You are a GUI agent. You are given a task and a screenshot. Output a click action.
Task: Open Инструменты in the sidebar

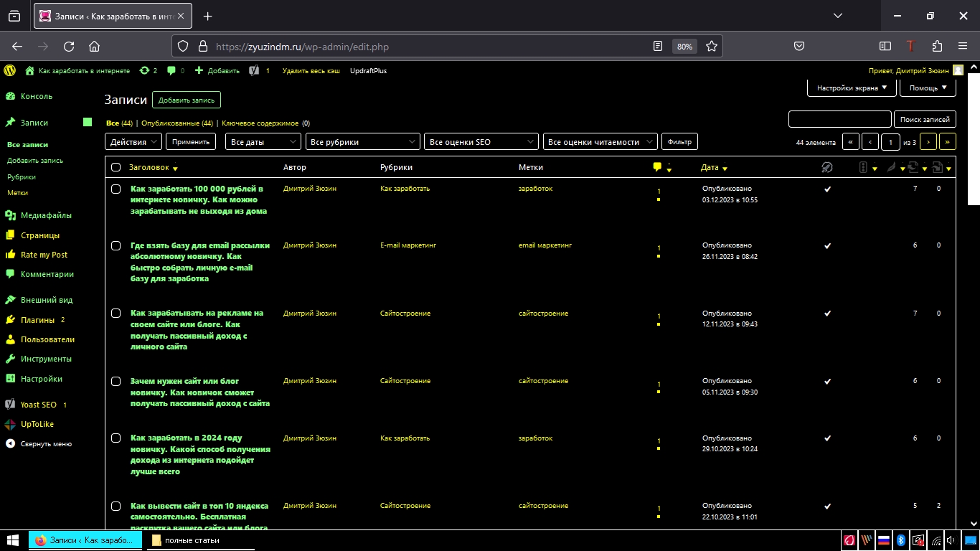point(46,359)
